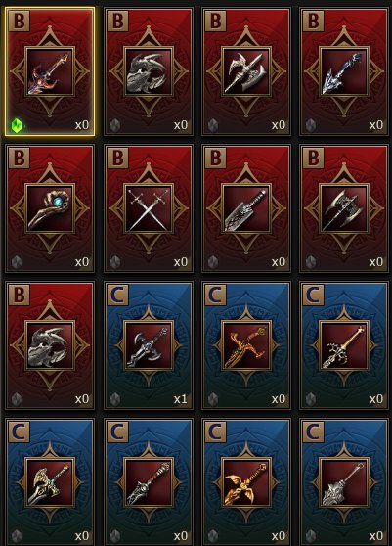
Task: Choose the wide cleaver greatsword card
Action: (x=246, y=209)
